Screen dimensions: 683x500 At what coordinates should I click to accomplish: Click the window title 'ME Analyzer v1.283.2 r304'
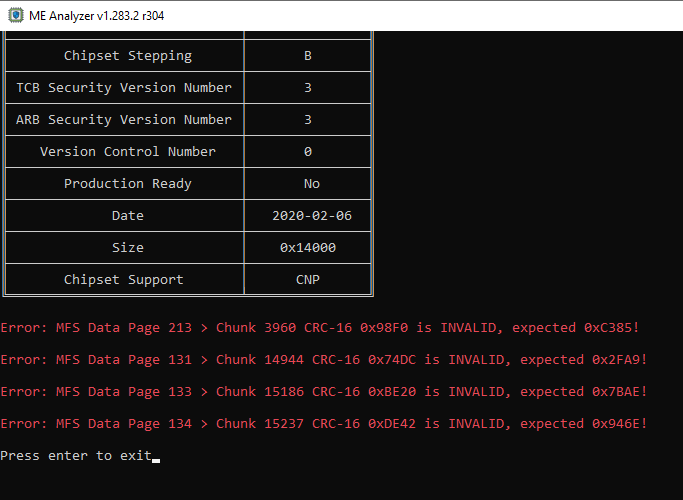(96, 16)
